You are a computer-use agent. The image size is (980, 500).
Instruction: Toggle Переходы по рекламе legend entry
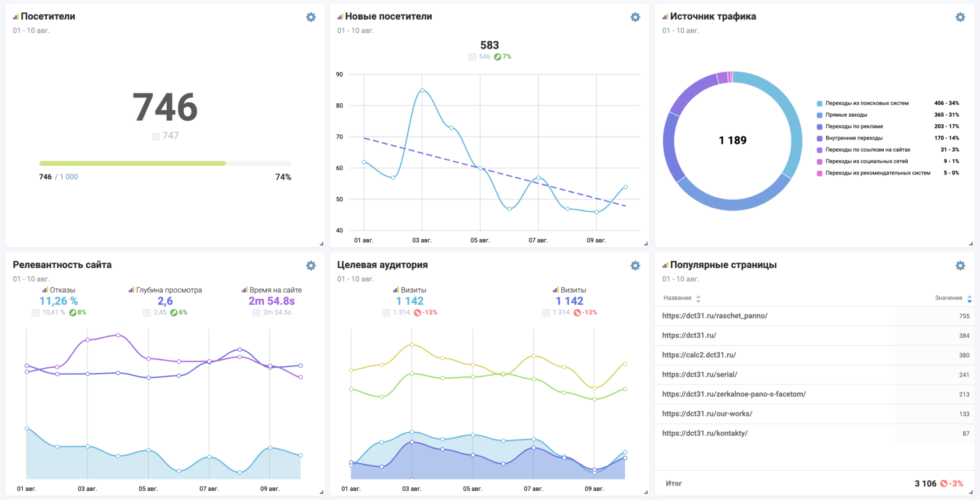(853, 127)
